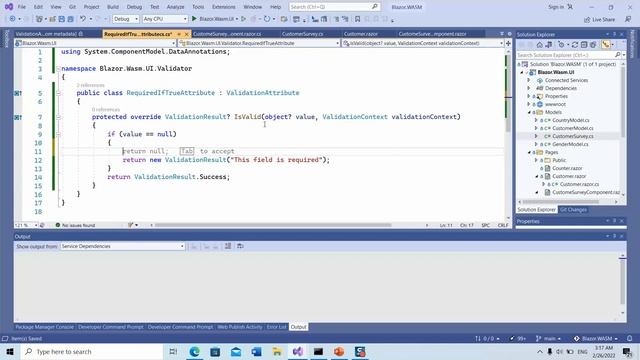Screen dimensions: 640x360
Task: Click the Switch Views icon in Solution Explorer
Action: pos(549,45)
